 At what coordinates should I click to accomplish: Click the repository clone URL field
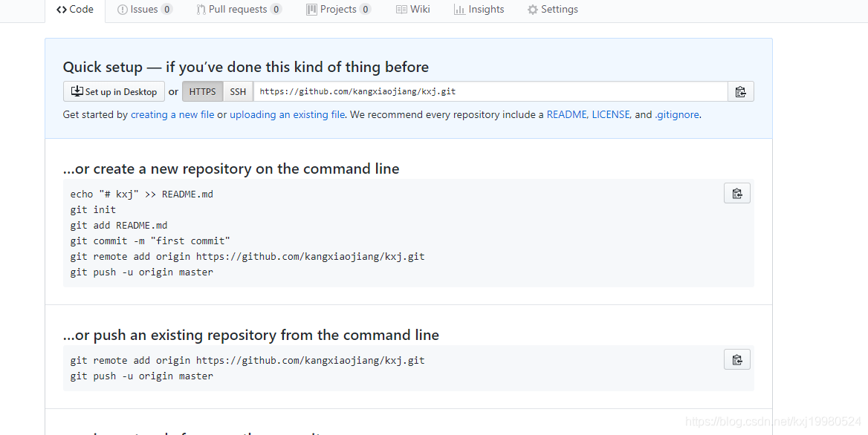click(x=490, y=92)
